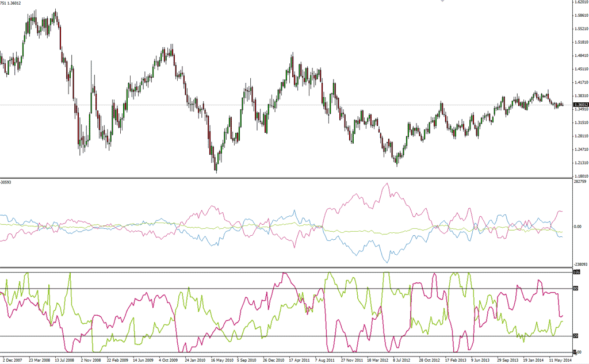Click the 27 Nov 2011 date label
Image resolution: width=589 pixels, height=364 pixels.
[x=352, y=360]
